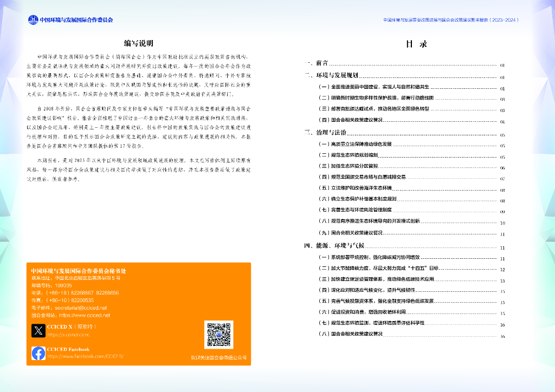Click the 目录 heading
Image resolution: width=555 pixels, height=392 pixels.
(416, 44)
